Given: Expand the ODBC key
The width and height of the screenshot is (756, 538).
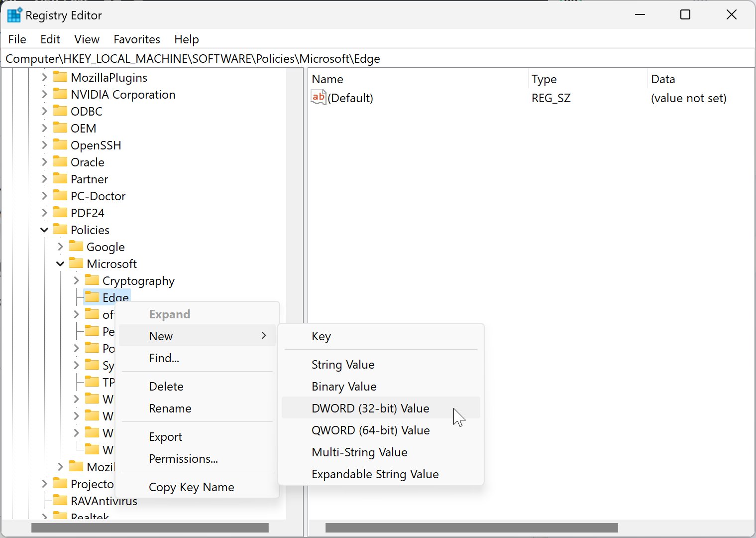Looking at the screenshot, I should click(x=44, y=111).
